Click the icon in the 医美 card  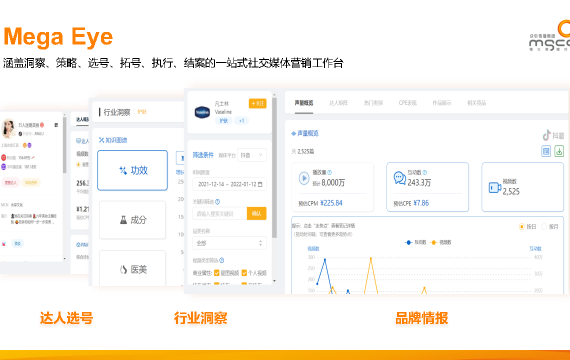pos(124,269)
